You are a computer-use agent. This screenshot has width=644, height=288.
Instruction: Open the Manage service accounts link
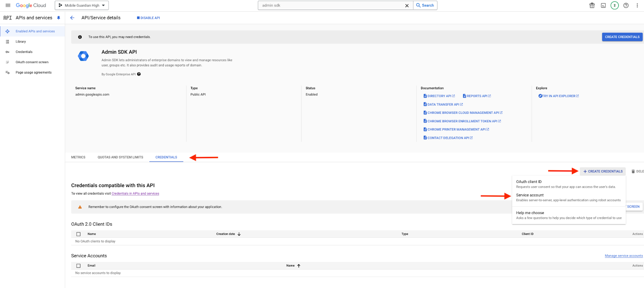pyautogui.click(x=623, y=256)
